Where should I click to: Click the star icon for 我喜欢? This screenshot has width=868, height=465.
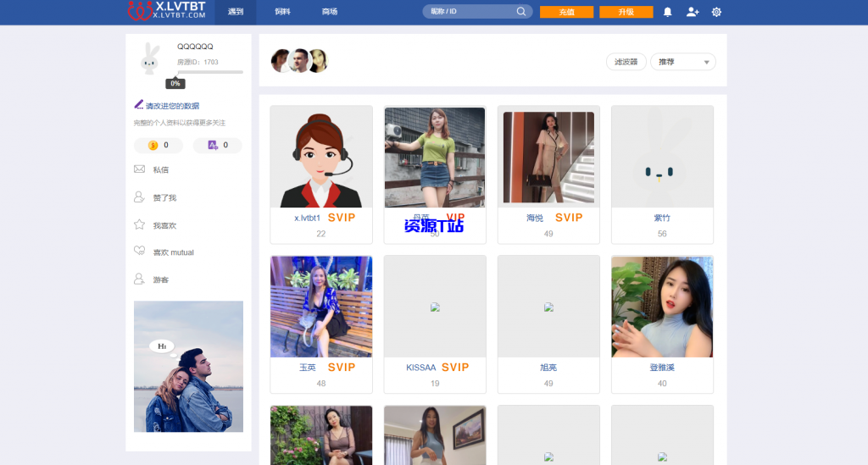point(139,225)
